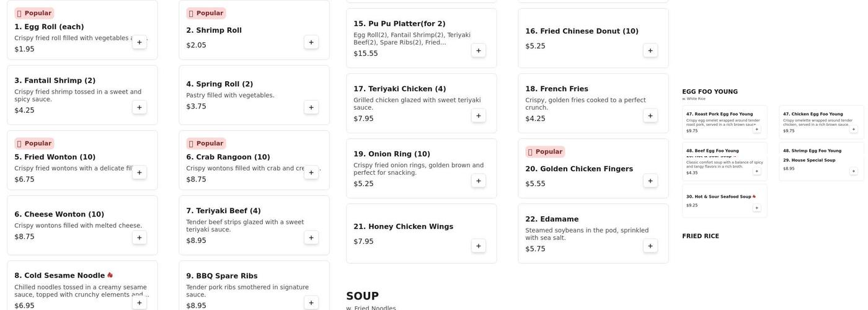This screenshot has height=310, width=868.
Task: Click the EGG FOO YOUNG section heading
Action: [710, 92]
